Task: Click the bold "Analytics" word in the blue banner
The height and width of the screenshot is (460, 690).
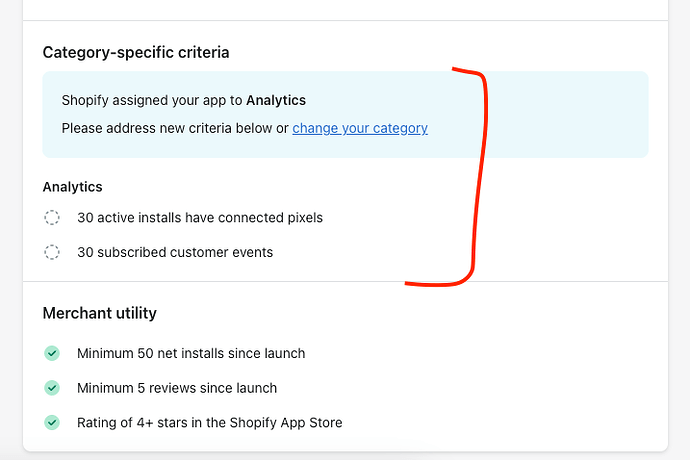Action: (x=276, y=100)
